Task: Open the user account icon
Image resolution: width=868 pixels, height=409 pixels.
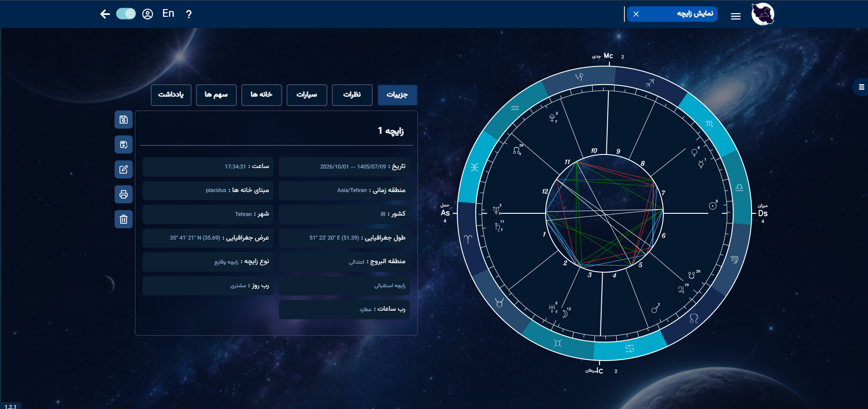Action: 148,14
